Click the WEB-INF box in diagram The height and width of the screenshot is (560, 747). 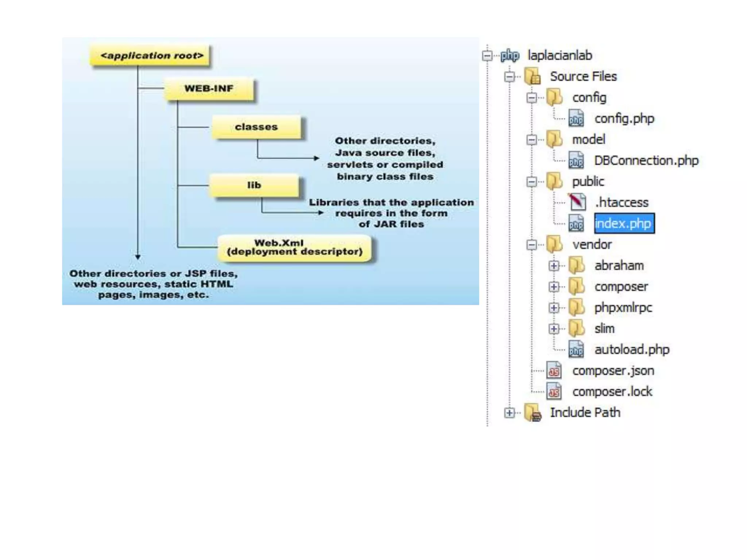(209, 89)
